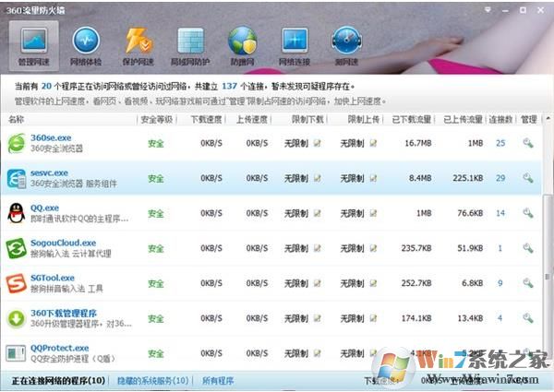554x392 pixels.
Task: Open manage magnifier for SogouCloud.exe row
Action: coord(528,248)
